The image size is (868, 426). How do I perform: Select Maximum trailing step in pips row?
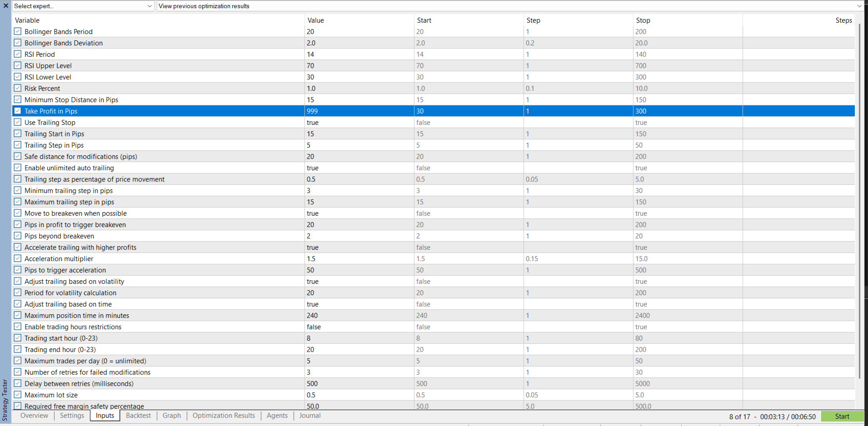pos(434,202)
